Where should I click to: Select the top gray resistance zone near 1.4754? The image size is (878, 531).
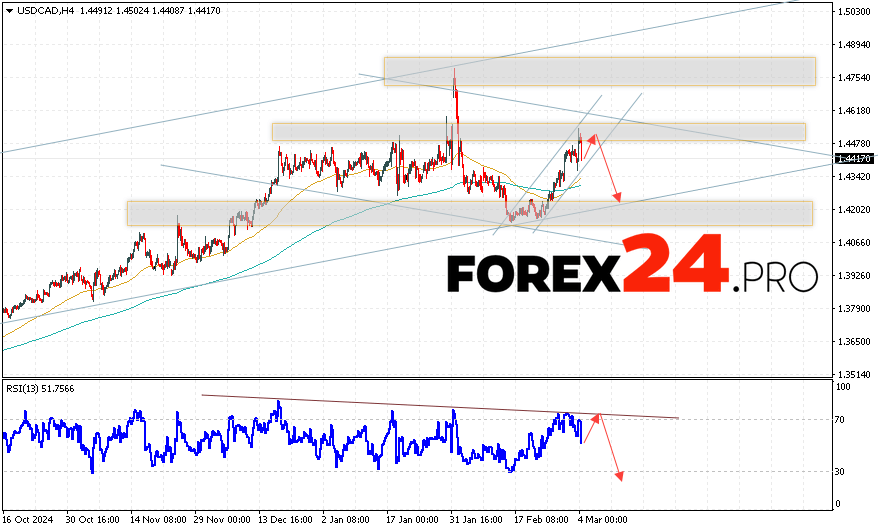point(599,71)
